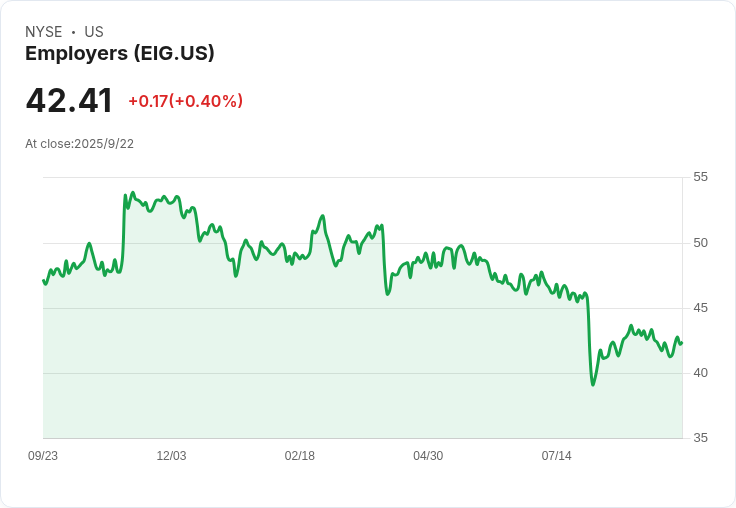The height and width of the screenshot is (508, 736).
Task: Click the start of the green price line
Action: 43,280
